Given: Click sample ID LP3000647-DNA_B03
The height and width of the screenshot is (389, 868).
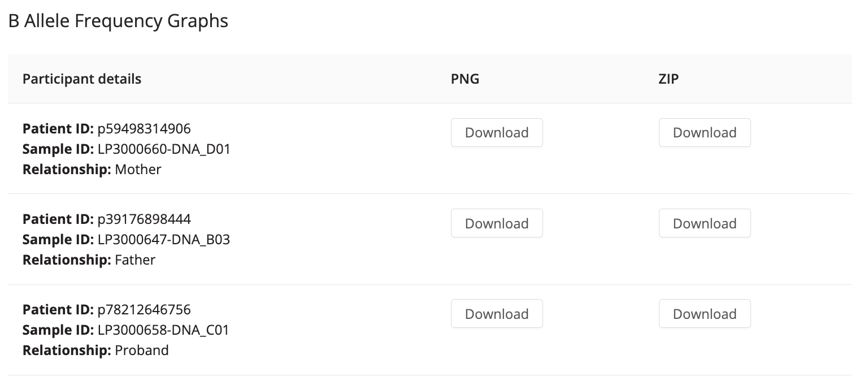Looking at the screenshot, I should tap(164, 239).
